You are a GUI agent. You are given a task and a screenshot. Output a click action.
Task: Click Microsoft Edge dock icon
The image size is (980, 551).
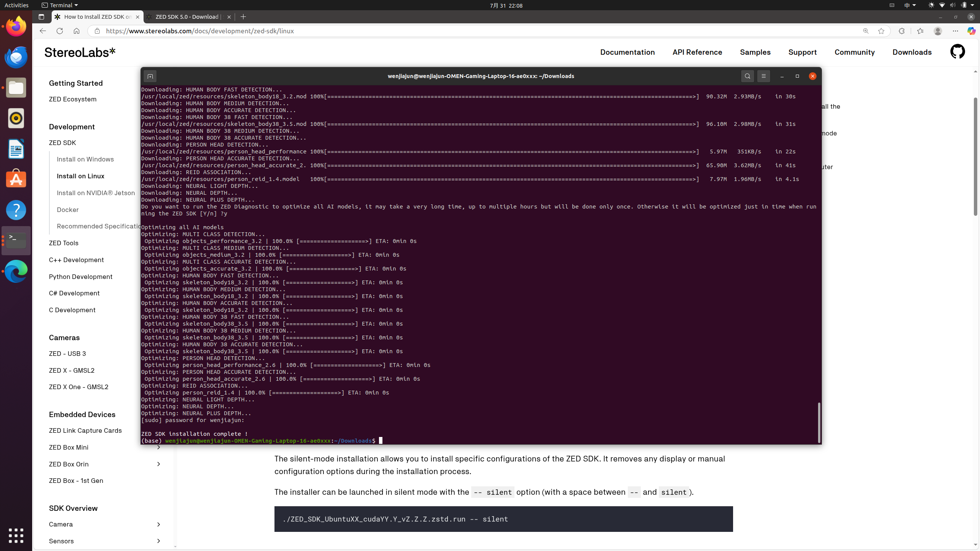pos(16,271)
